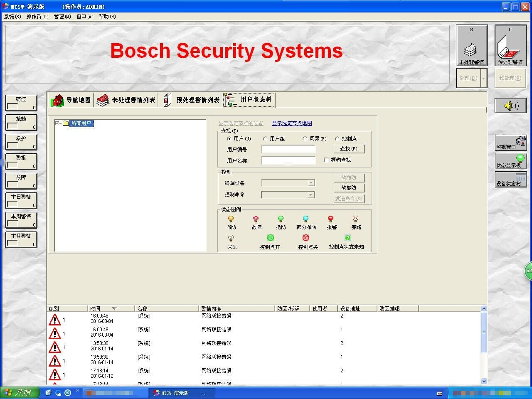Open the 监视窗口 monitor window
Viewport: 532px width, 399px height.
click(510, 143)
